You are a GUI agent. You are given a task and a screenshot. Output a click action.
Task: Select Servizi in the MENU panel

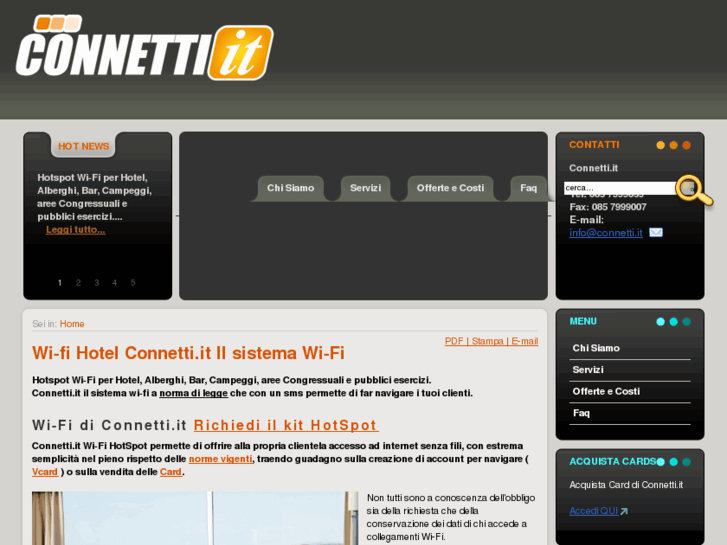click(630, 370)
